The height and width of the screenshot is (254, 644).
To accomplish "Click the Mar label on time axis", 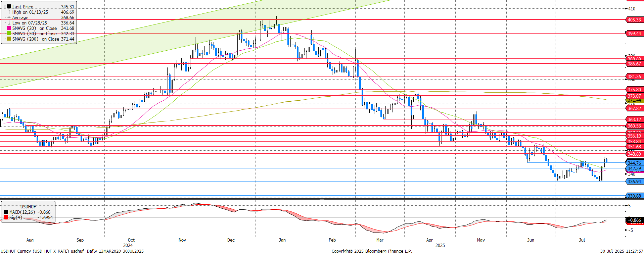I will pos(380,240).
